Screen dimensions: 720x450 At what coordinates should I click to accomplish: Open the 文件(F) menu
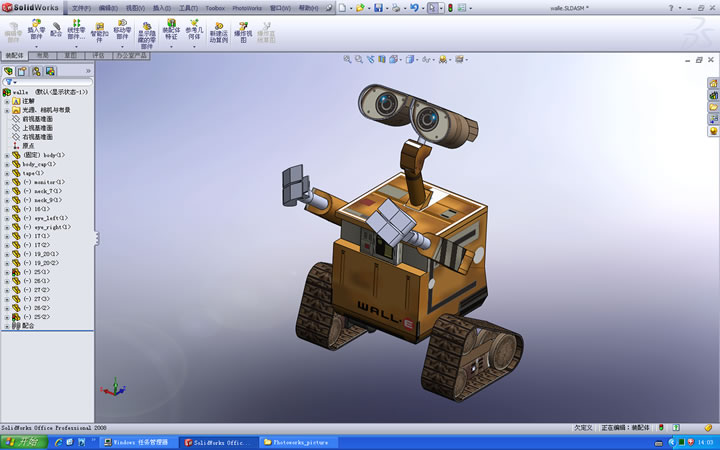coord(81,8)
